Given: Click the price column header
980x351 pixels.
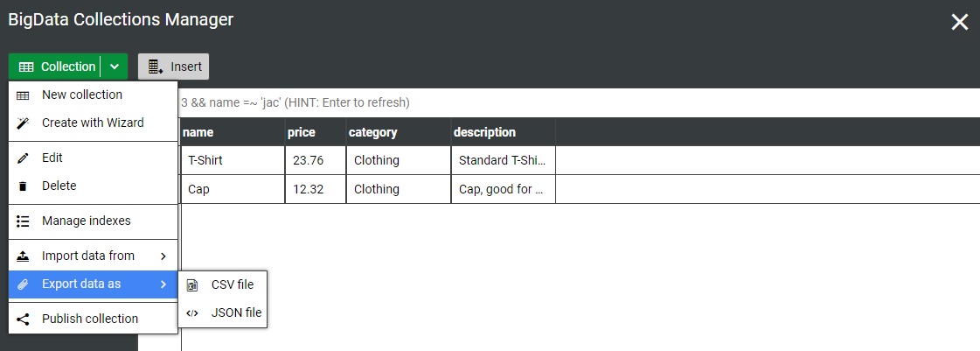Looking at the screenshot, I should click(x=301, y=132).
